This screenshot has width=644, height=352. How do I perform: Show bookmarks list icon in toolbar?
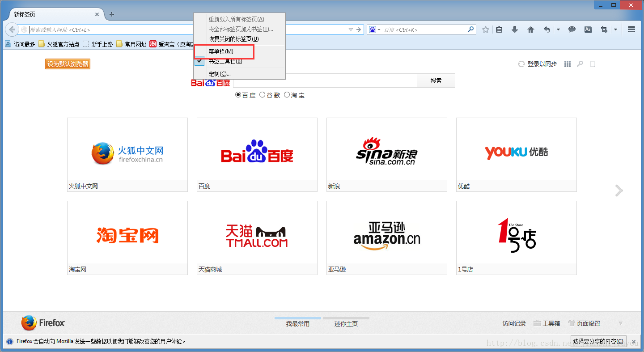tap(500, 30)
